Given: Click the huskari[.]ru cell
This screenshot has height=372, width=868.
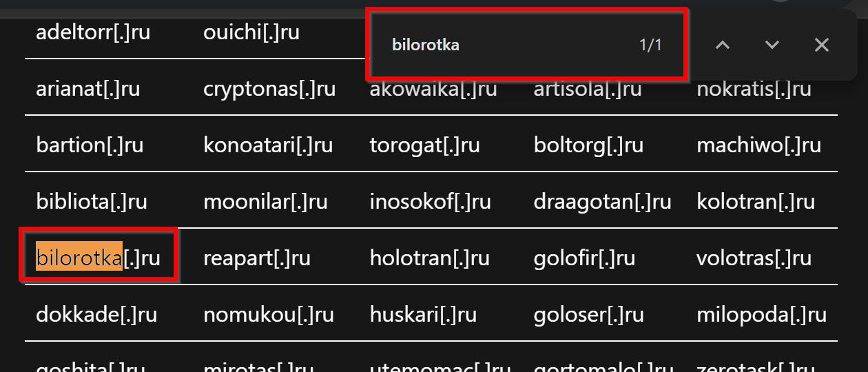Looking at the screenshot, I should click(x=423, y=314).
